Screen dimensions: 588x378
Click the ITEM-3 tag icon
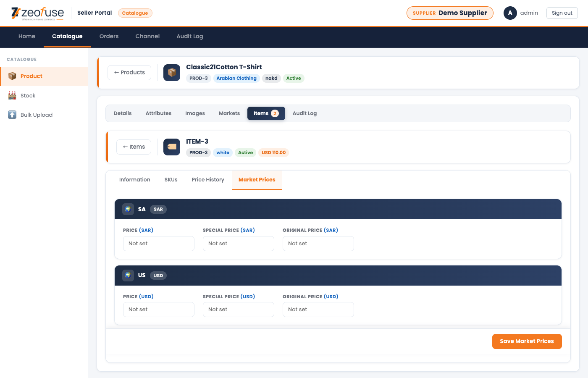pos(172,147)
